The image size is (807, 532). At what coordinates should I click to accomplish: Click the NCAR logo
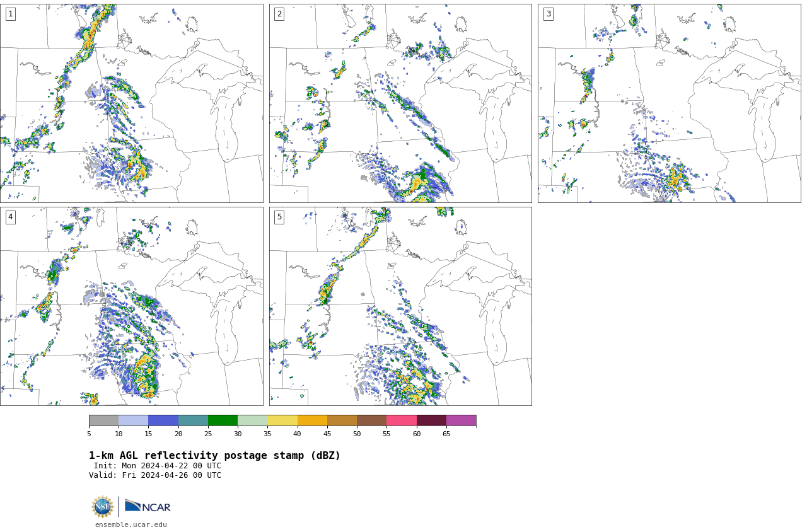pyautogui.click(x=148, y=506)
